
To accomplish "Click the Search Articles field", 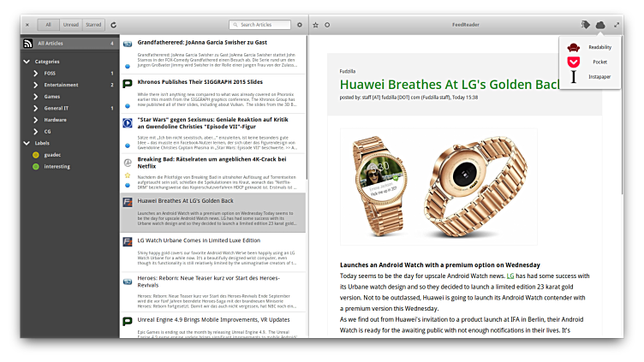I will 260,25.
